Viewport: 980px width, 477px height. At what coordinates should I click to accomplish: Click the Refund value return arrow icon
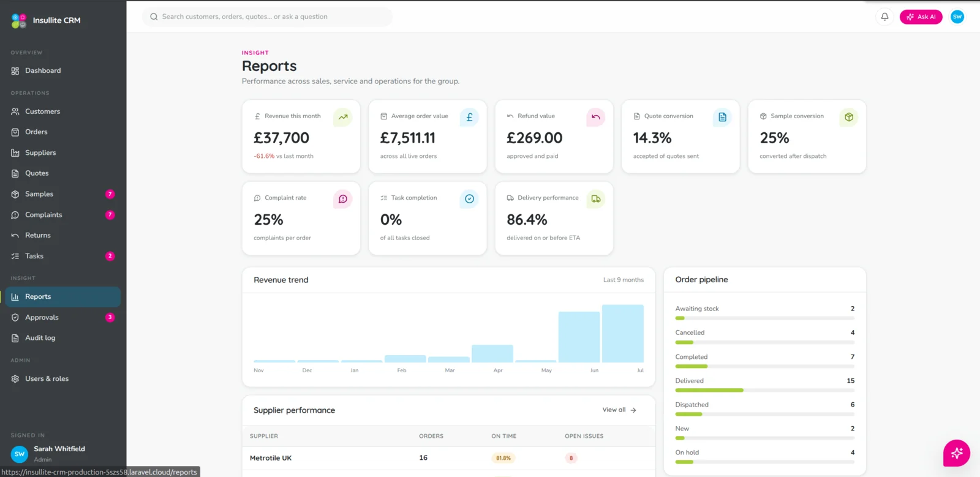click(596, 117)
